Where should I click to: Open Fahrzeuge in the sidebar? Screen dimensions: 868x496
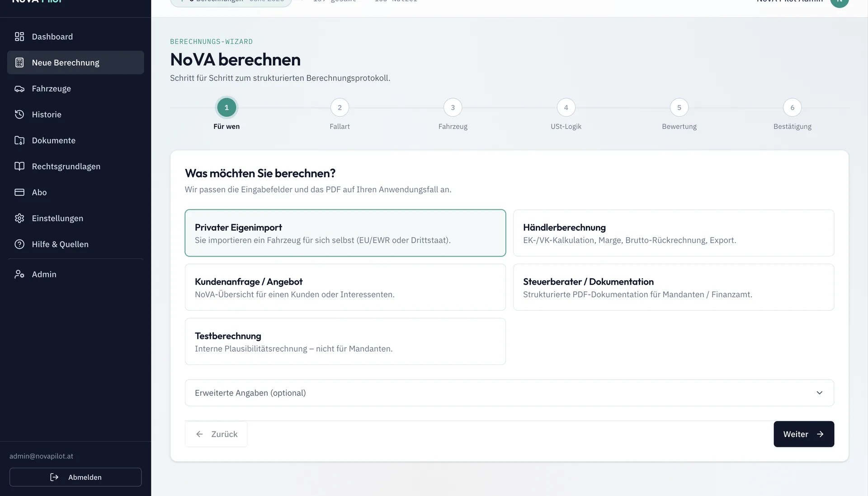pyautogui.click(x=75, y=89)
